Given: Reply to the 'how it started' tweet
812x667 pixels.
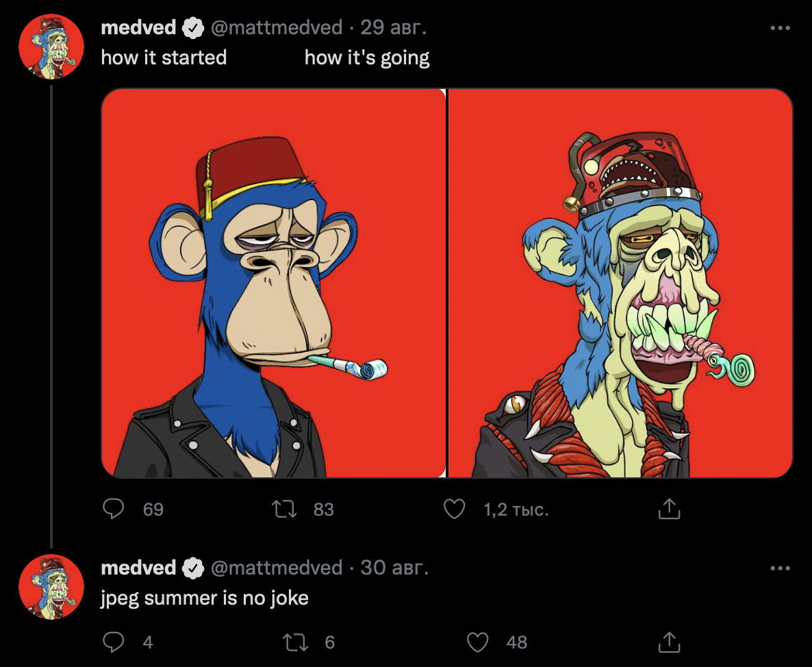Looking at the screenshot, I should click(114, 509).
